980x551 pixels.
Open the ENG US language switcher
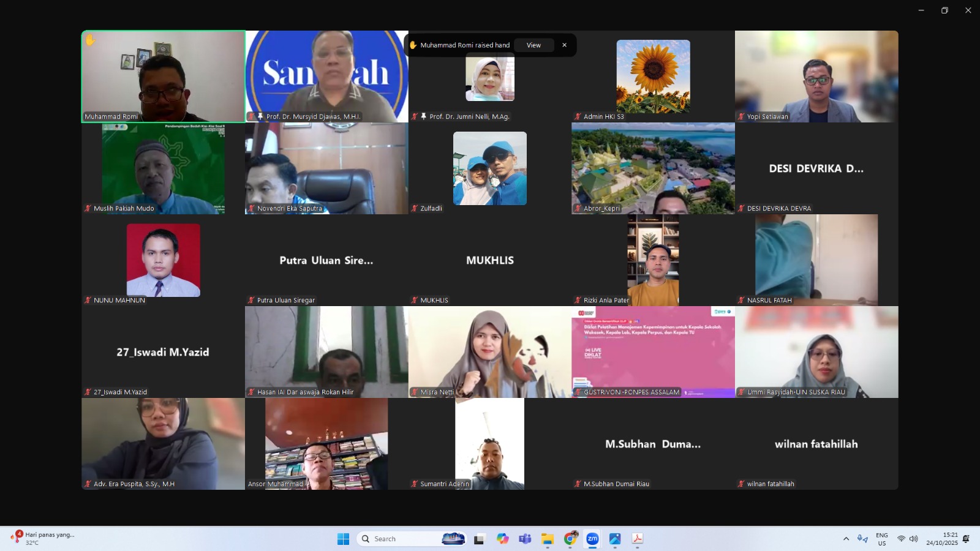click(881, 539)
